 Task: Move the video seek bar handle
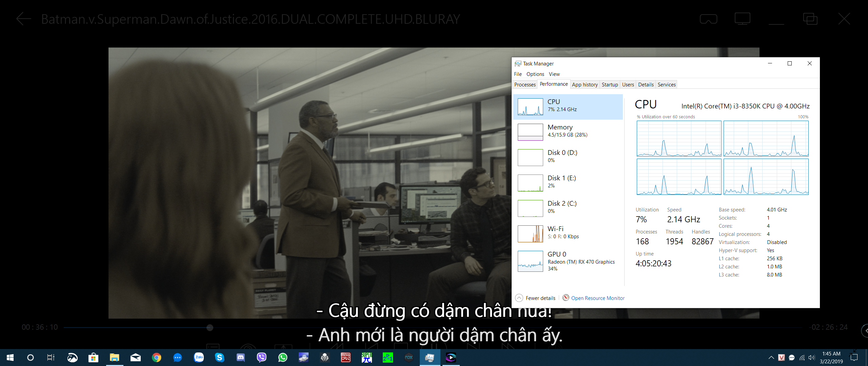pos(210,327)
